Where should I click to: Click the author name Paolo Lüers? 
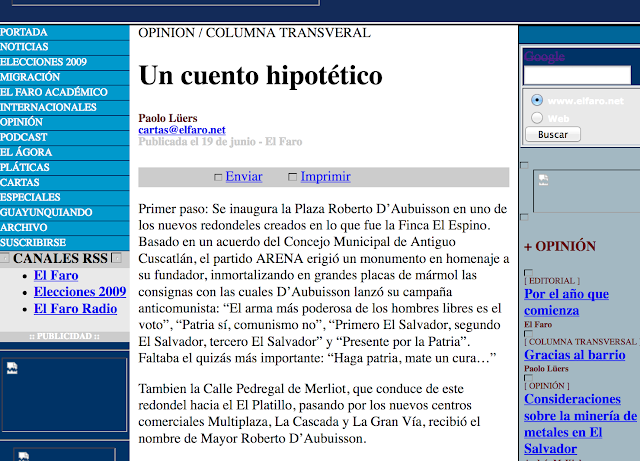point(168,118)
